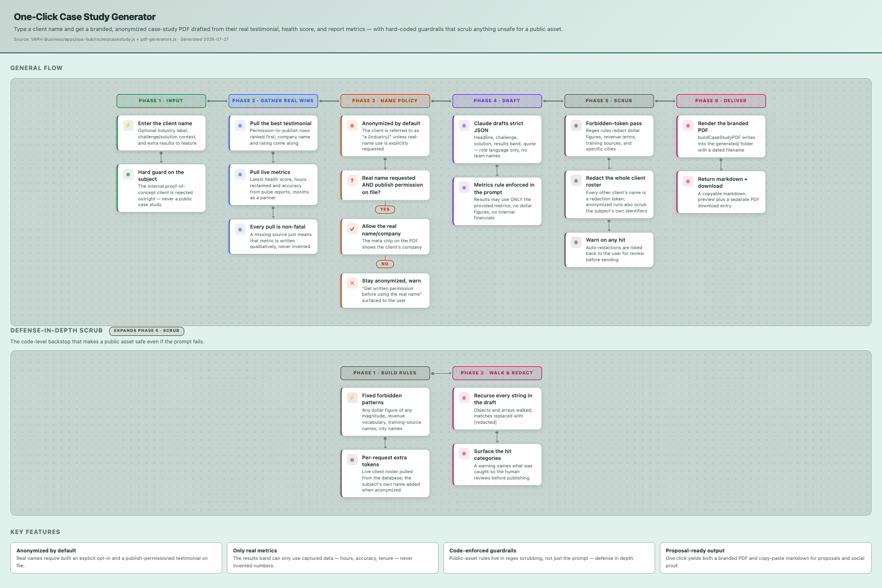Click the Metrics rule enforced in the prompt title
The width and height of the screenshot is (882, 588).
504,189
